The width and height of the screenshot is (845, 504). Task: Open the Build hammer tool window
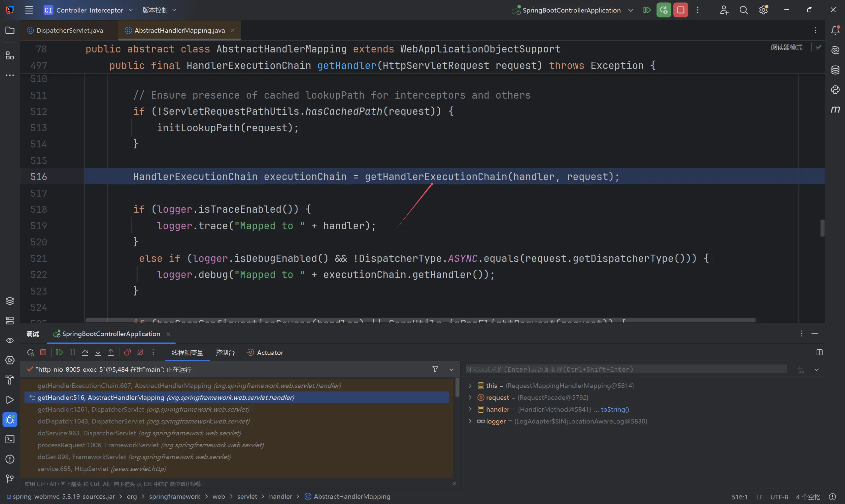[x=10, y=380]
